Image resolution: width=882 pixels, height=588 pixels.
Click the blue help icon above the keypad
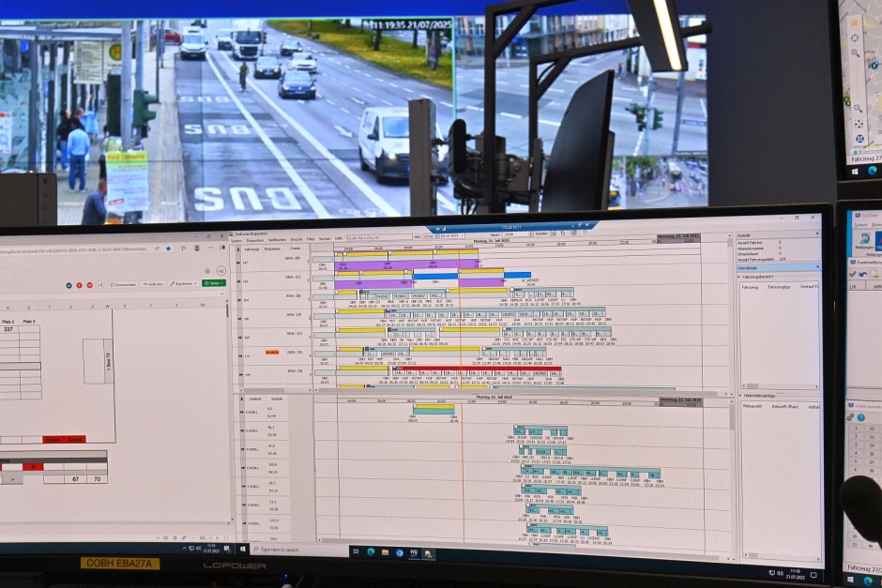tap(860, 417)
